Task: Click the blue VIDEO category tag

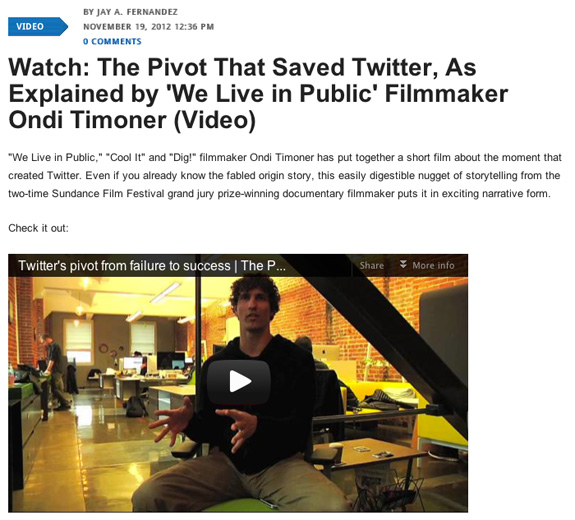Action: [37, 26]
